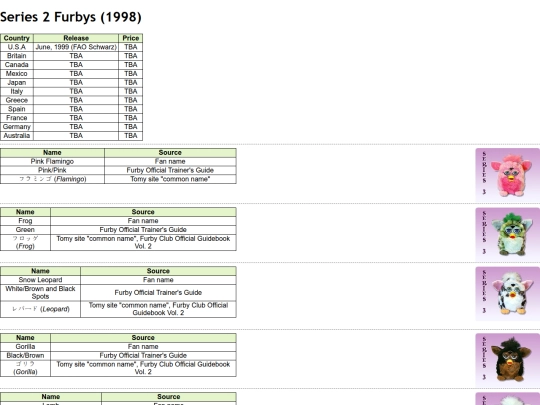Screen dimensions: 540x405
Task: Click the Japanese '(Frog)' name cell
Action: (x=25, y=242)
